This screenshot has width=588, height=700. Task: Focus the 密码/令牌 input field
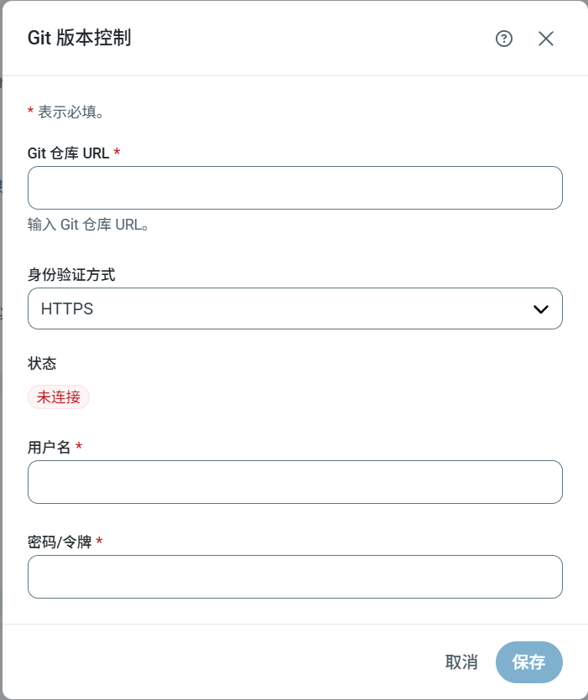294,577
